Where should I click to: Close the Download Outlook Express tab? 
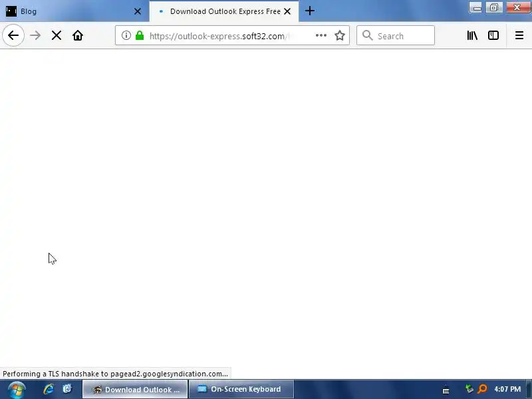(287, 11)
